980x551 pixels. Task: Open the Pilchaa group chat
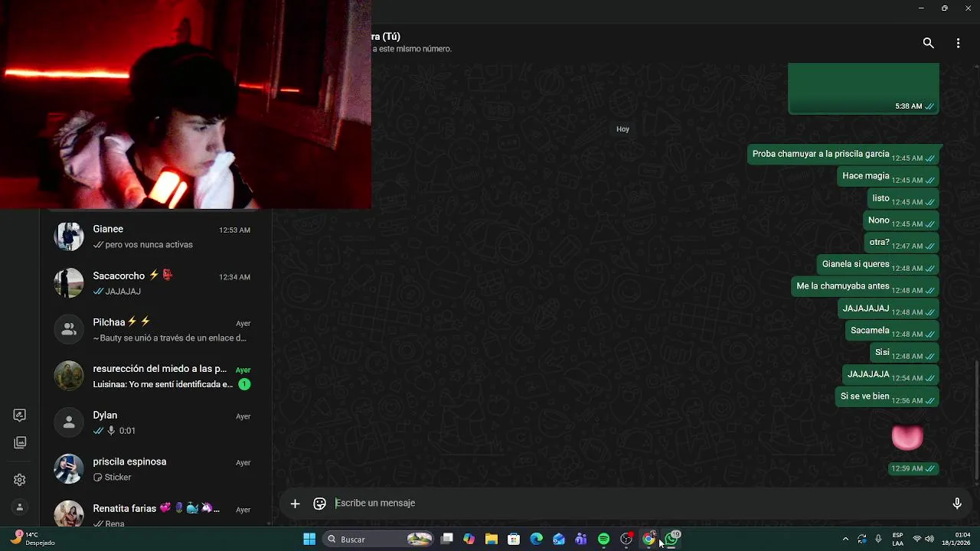coord(155,330)
